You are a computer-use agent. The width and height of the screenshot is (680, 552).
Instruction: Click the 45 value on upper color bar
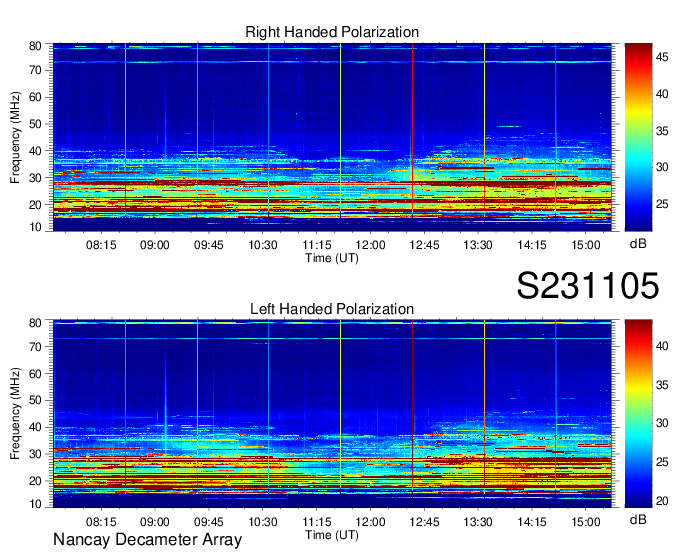[662, 57]
